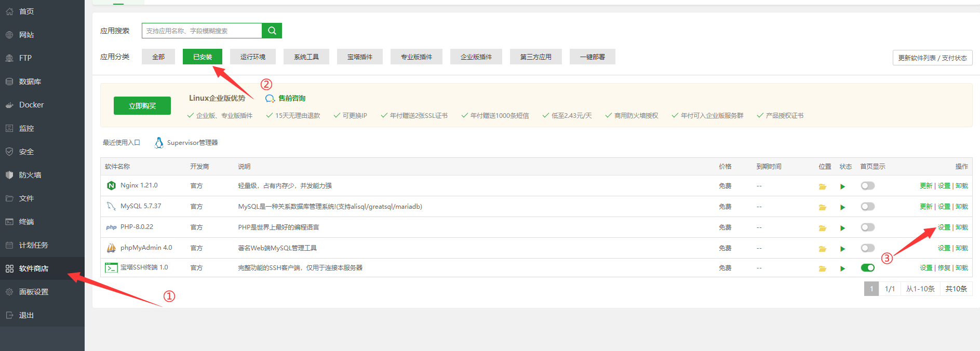Image resolution: width=980 pixels, height=351 pixels.
Task: Uninstall Nginx via 卸载 link
Action: (962, 186)
